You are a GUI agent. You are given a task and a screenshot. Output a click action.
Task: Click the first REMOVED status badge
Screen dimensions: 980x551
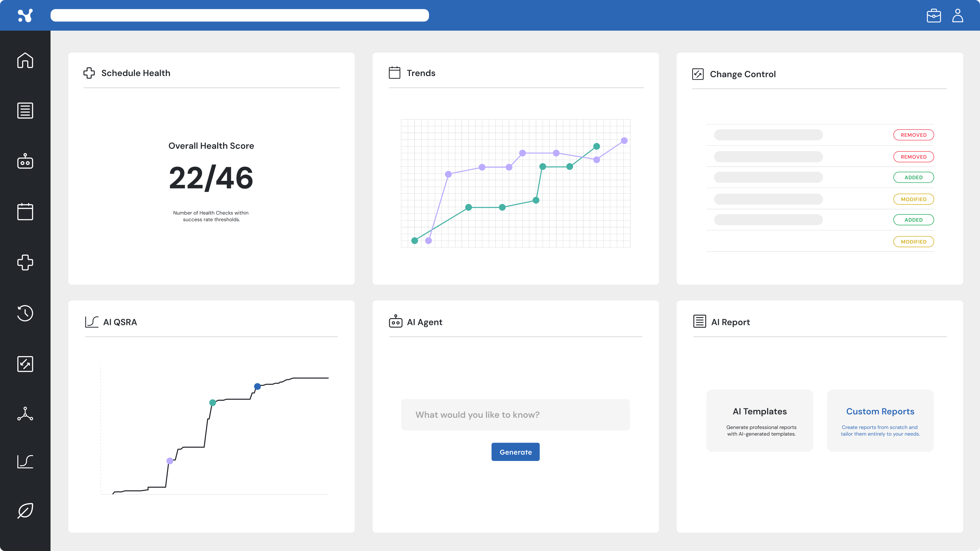point(913,135)
